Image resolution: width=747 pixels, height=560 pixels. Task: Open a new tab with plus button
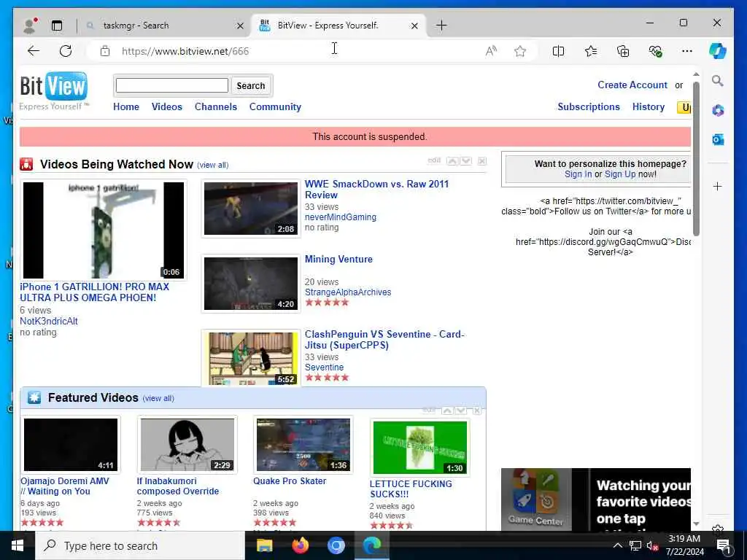(x=441, y=26)
